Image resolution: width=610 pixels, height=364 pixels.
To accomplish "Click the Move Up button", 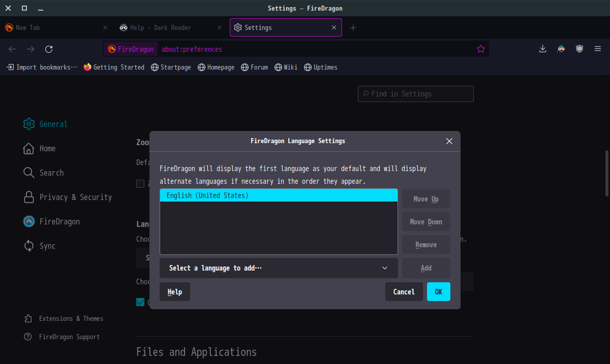I will tap(426, 199).
